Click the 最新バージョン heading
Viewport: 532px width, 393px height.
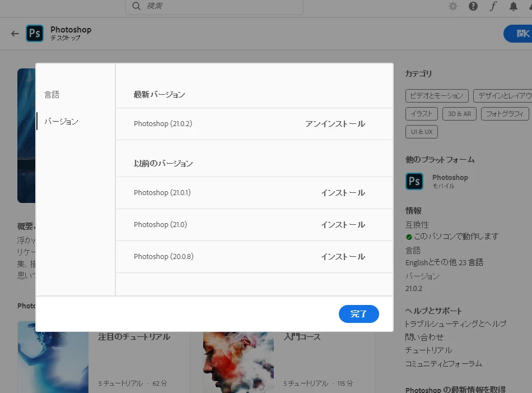point(160,94)
